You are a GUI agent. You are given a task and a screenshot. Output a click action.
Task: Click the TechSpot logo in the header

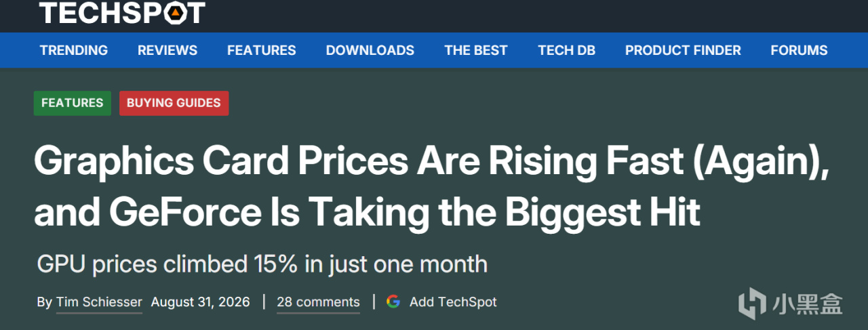coord(122,12)
